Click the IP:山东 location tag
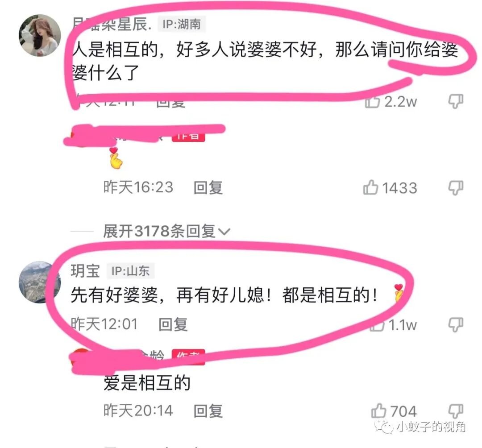 pos(131,271)
